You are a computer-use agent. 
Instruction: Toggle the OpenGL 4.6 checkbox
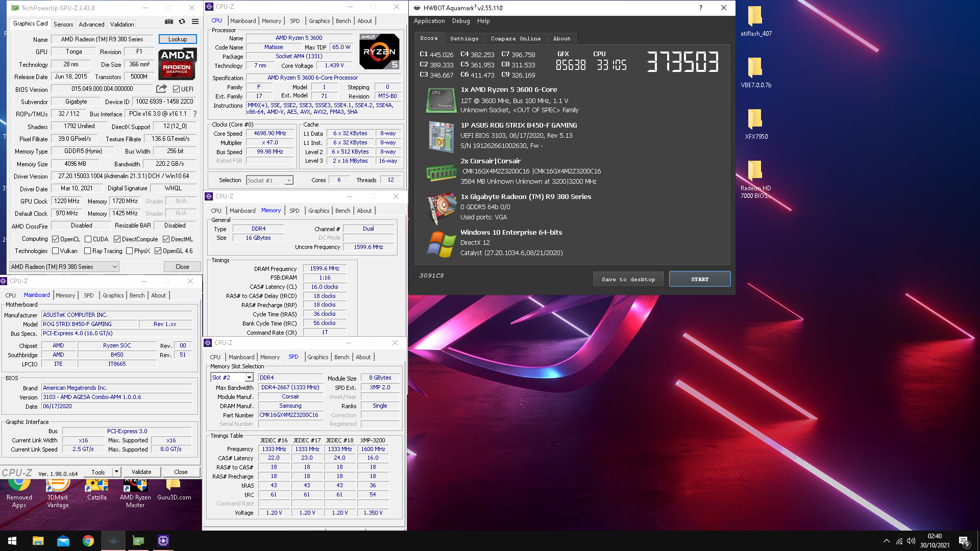[158, 251]
